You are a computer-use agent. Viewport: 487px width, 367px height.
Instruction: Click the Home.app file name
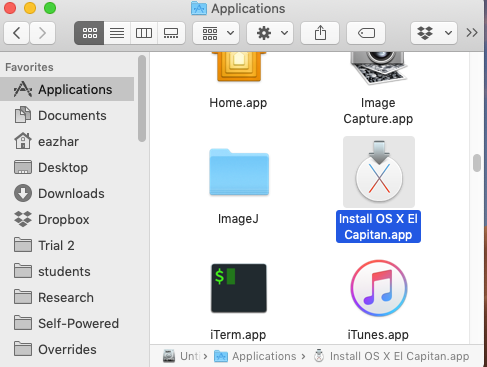coord(238,103)
